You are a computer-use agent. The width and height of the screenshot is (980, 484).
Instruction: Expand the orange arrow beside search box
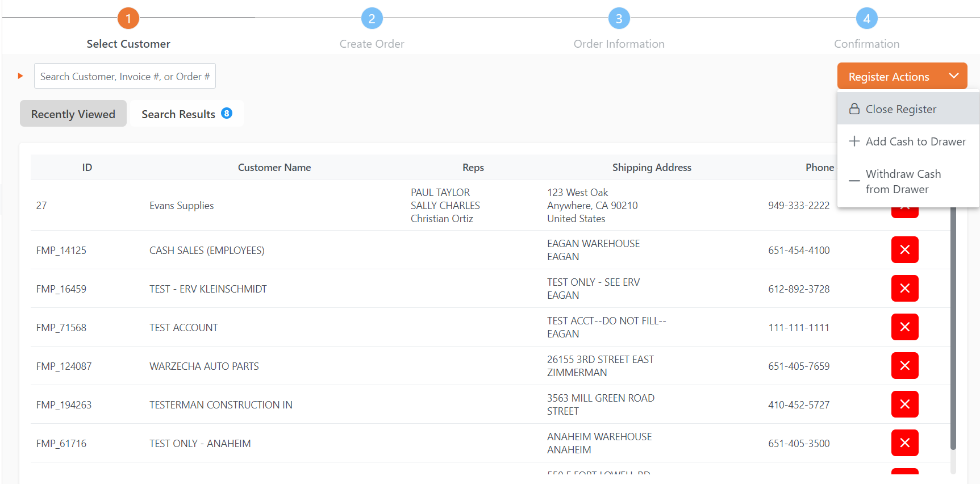click(x=20, y=76)
